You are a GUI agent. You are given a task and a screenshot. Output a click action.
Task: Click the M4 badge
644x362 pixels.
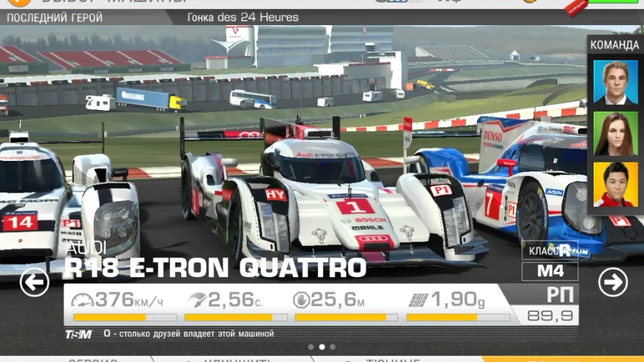point(550,271)
